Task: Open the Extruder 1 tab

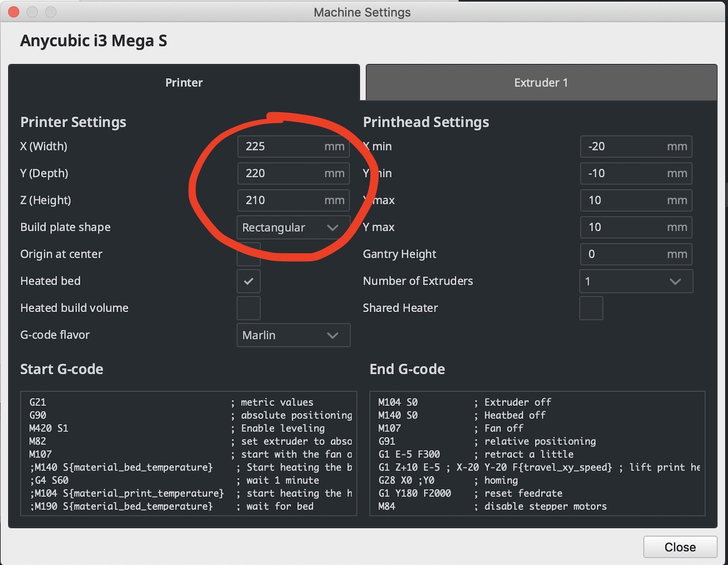Action: pos(541,83)
